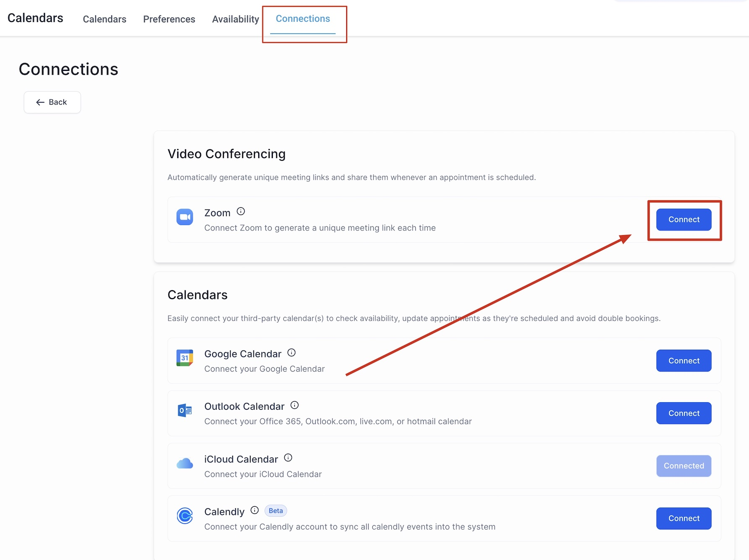The width and height of the screenshot is (749, 560).
Task: Click the Connections page heading
Action: [x=68, y=69]
